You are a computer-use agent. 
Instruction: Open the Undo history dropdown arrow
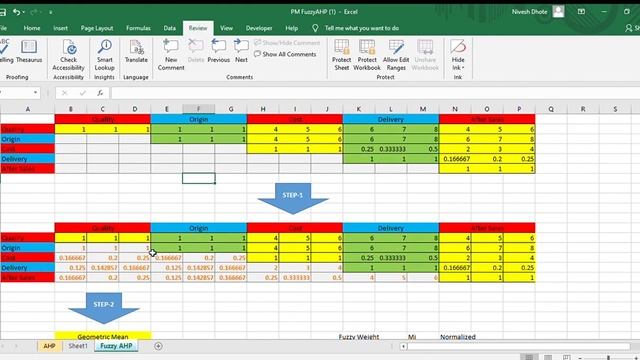coord(23,12)
